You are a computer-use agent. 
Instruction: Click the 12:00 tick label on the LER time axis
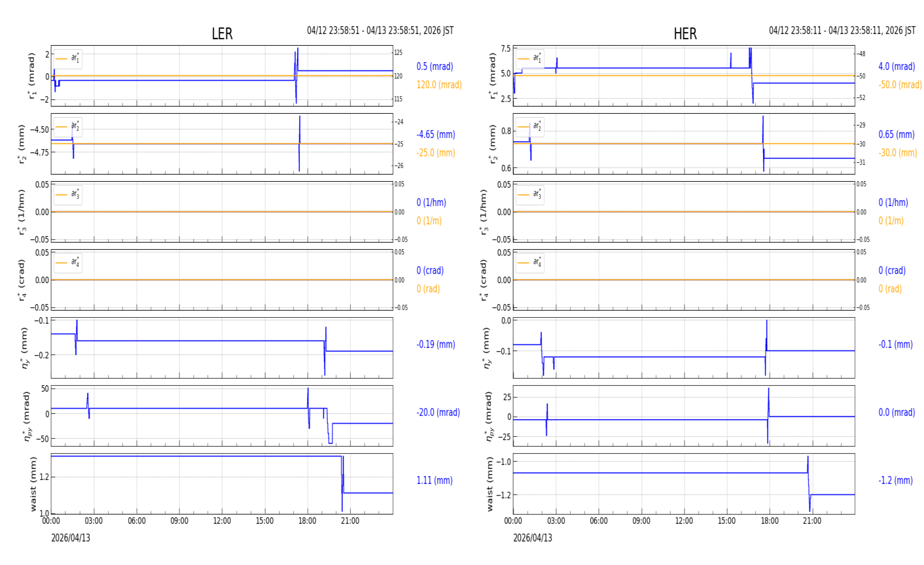222,521
